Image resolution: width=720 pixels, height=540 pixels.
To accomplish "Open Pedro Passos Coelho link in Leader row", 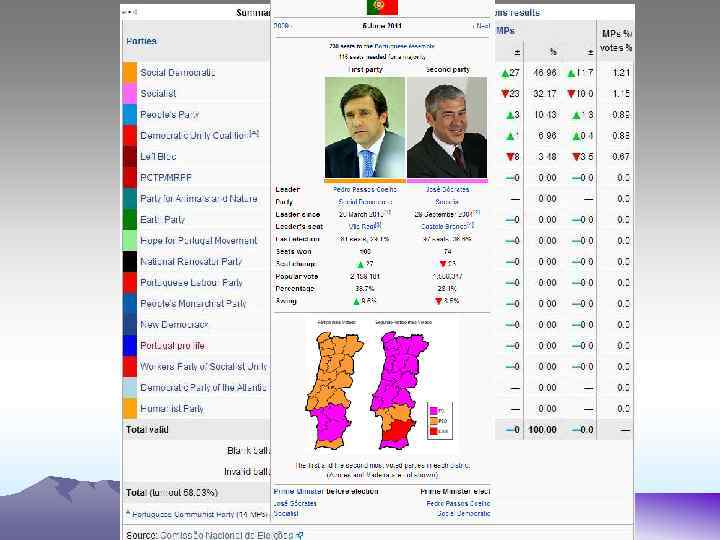I will [365, 189].
